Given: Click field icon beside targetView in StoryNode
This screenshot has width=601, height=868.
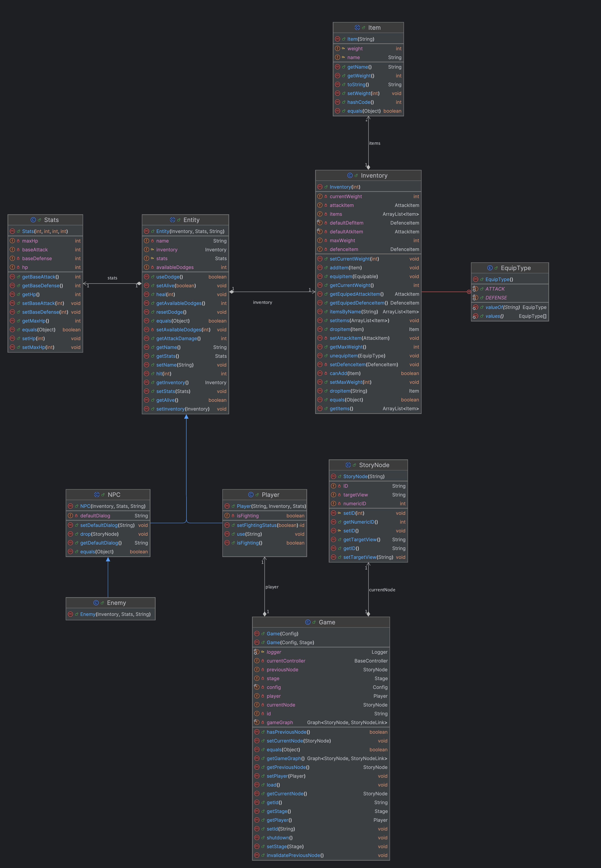Looking at the screenshot, I should [333, 494].
